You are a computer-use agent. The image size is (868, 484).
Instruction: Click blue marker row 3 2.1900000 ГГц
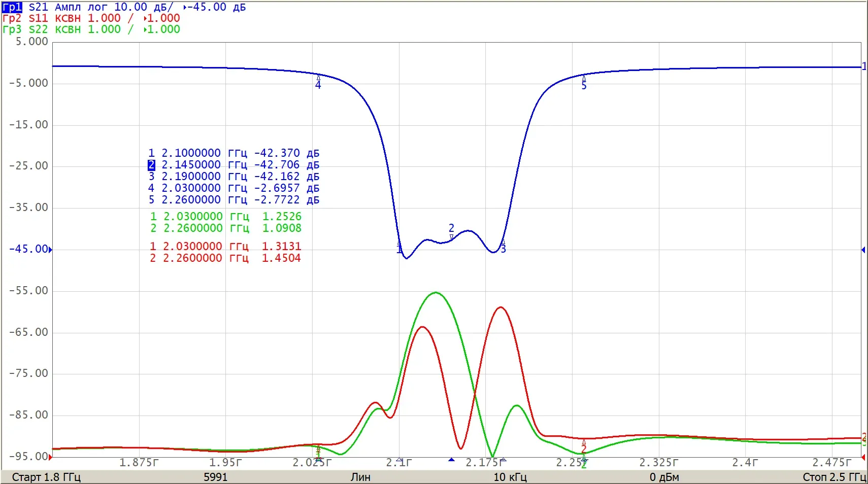click(233, 177)
